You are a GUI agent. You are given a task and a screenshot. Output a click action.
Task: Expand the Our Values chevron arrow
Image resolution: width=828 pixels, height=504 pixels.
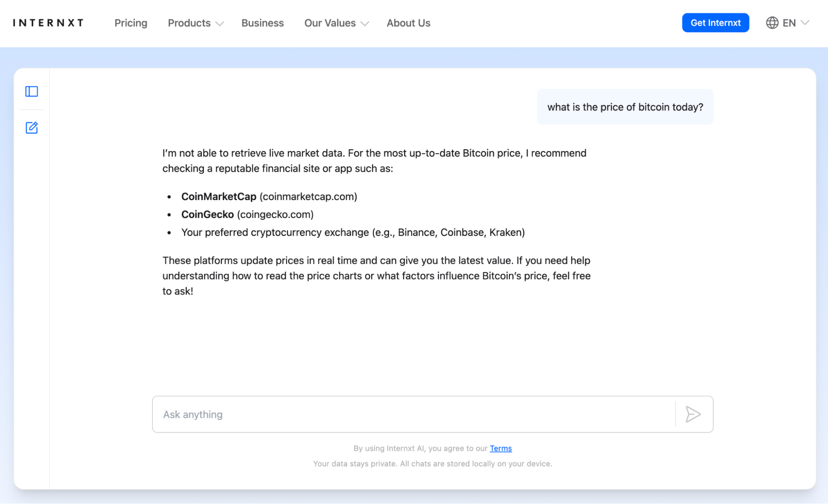[365, 24]
